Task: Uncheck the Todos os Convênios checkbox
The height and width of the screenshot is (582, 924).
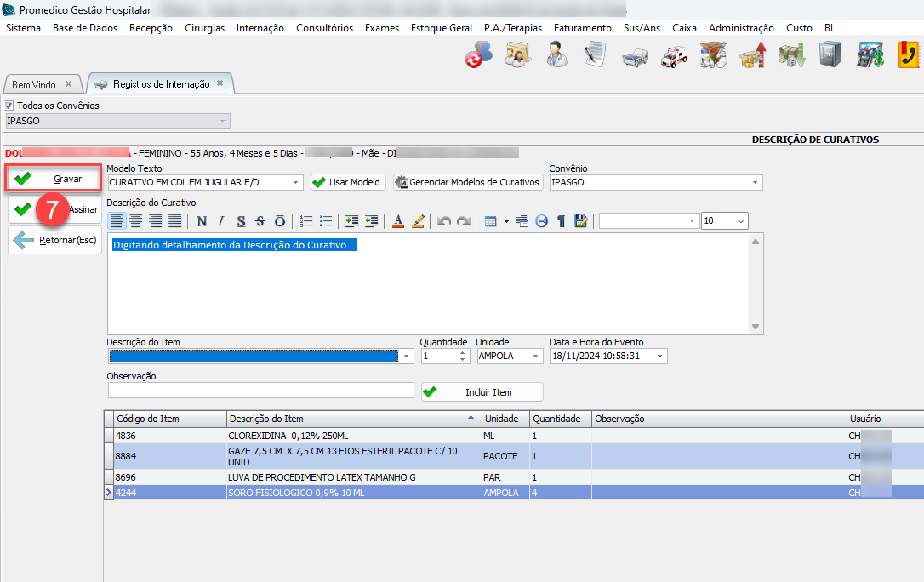Action: 9,106
